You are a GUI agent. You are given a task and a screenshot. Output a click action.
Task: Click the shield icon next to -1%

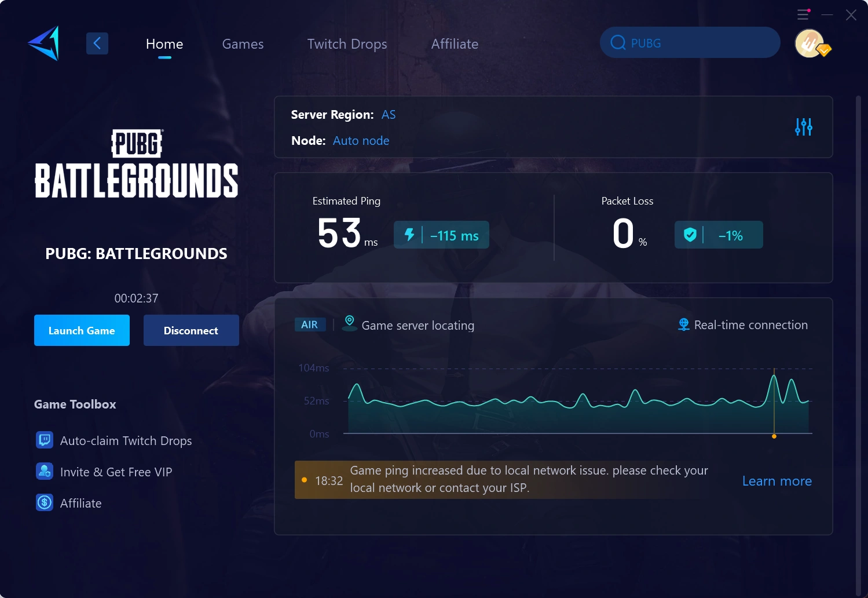point(690,235)
